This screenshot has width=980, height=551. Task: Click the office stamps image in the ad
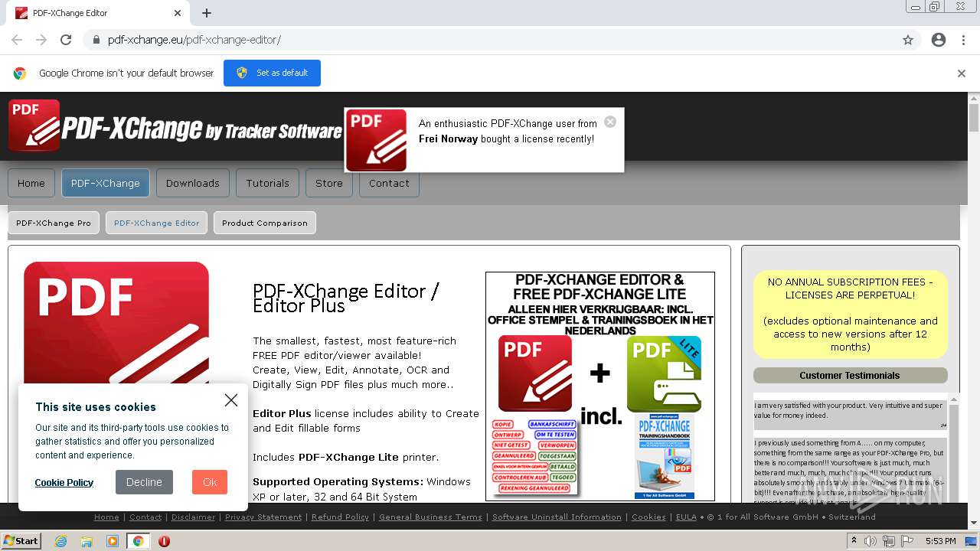(x=534, y=458)
